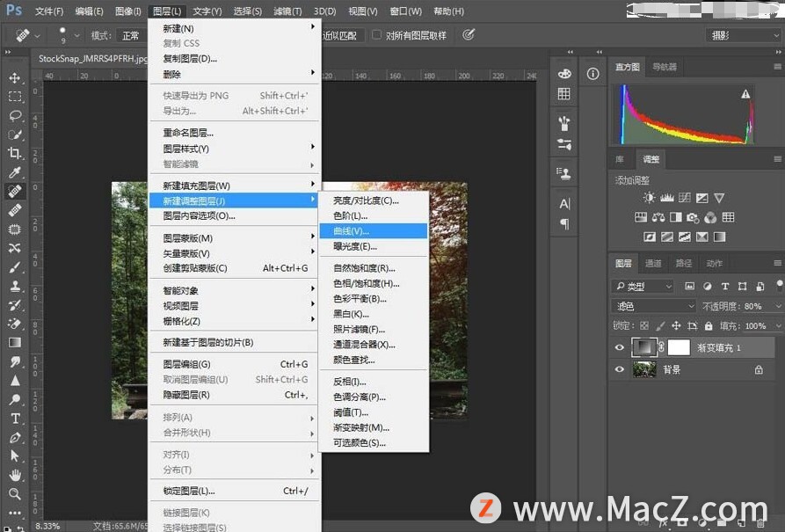Select the 渐变填充 1 layer mask thumbnail
Viewport: 785px width, 532px height.
(x=679, y=347)
